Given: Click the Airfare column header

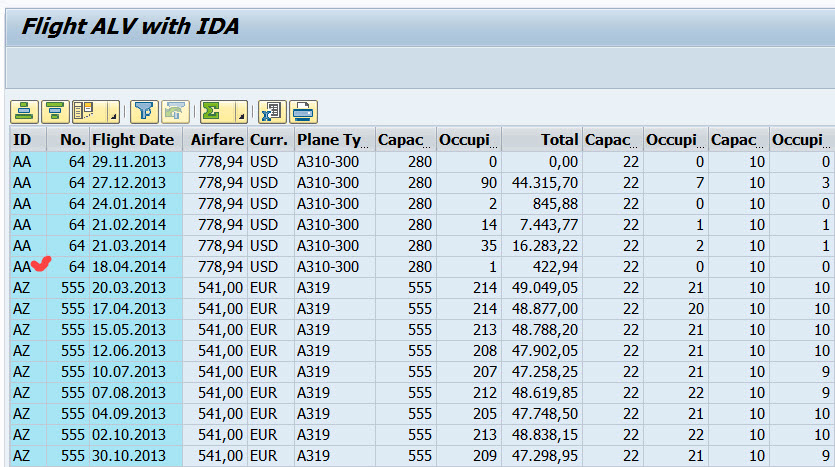Looking at the screenshot, I should 217,140.
